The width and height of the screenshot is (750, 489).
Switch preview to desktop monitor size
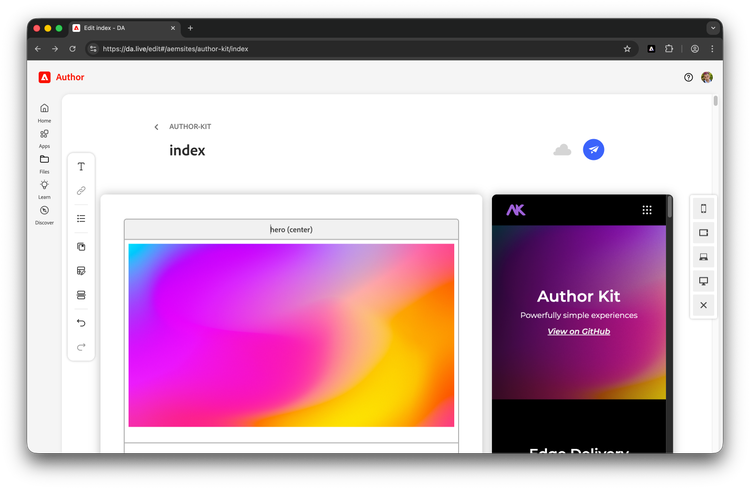(x=703, y=281)
